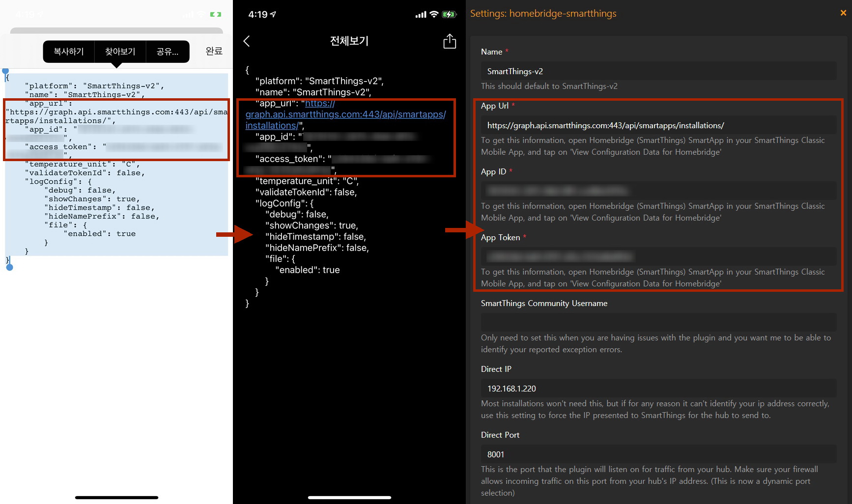Click '"showChanges": true,' in black screen
This screenshot has width=852, height=504.
coord(312,225)
